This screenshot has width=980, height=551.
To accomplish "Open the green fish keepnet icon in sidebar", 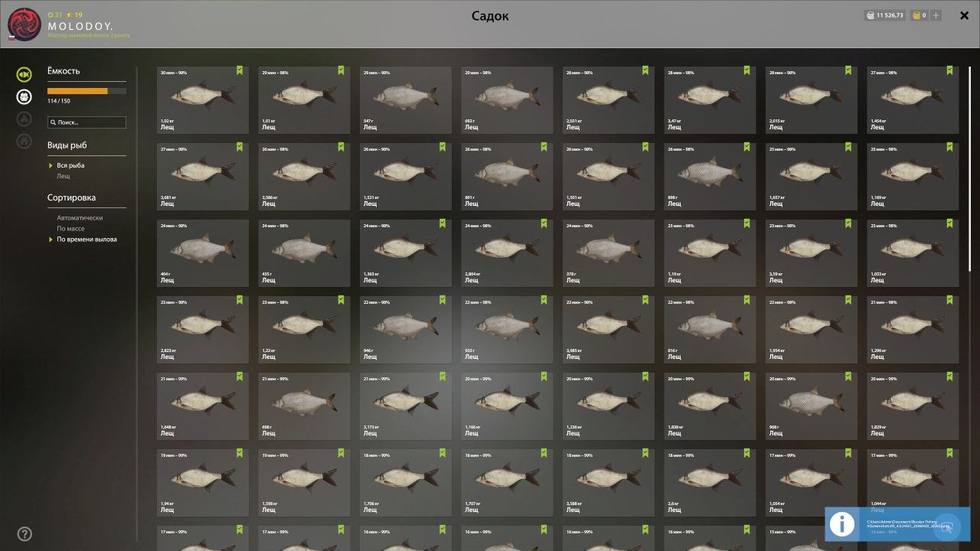I will click(24, 74).
